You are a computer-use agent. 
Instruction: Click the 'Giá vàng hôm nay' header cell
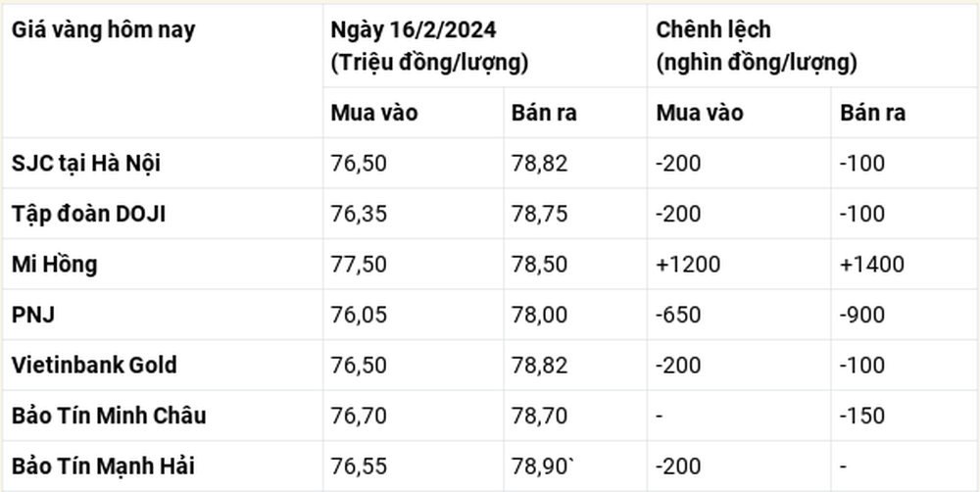click(103, 30)
